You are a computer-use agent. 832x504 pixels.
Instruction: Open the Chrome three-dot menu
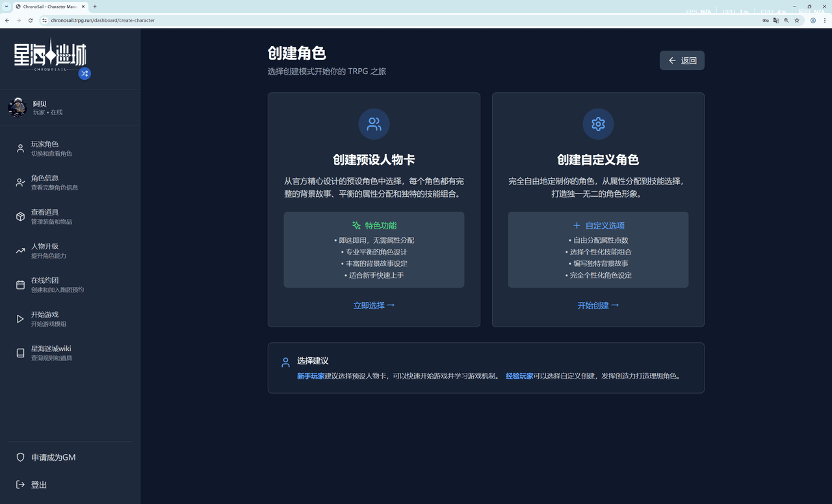pos(824,20)
